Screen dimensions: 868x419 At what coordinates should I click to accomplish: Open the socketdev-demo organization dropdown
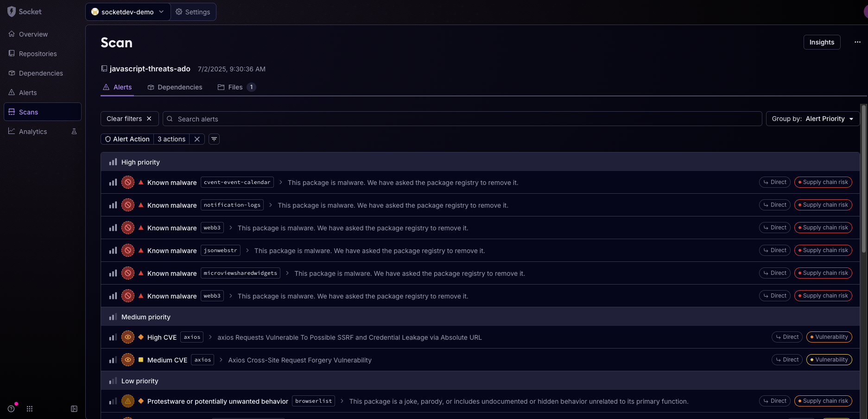coord(128,12)
